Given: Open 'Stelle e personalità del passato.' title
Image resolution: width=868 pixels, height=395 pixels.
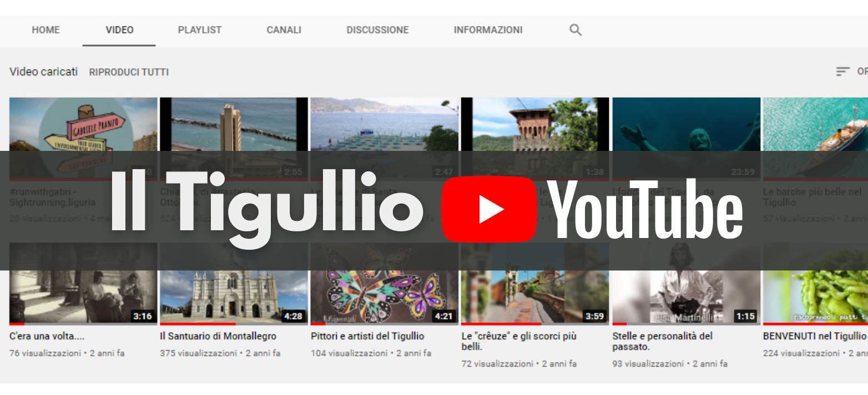Looking at the screenshot, I should [662, 341].
